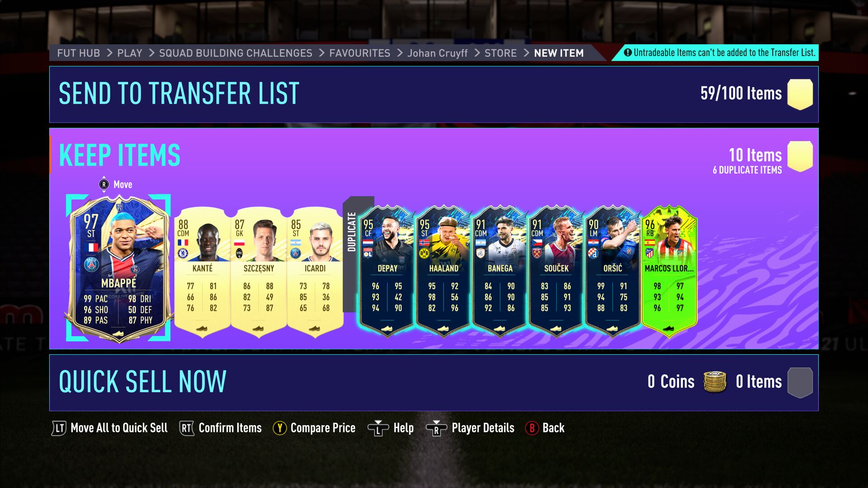Select QUICK SELL NOW section

click(434, 383)
